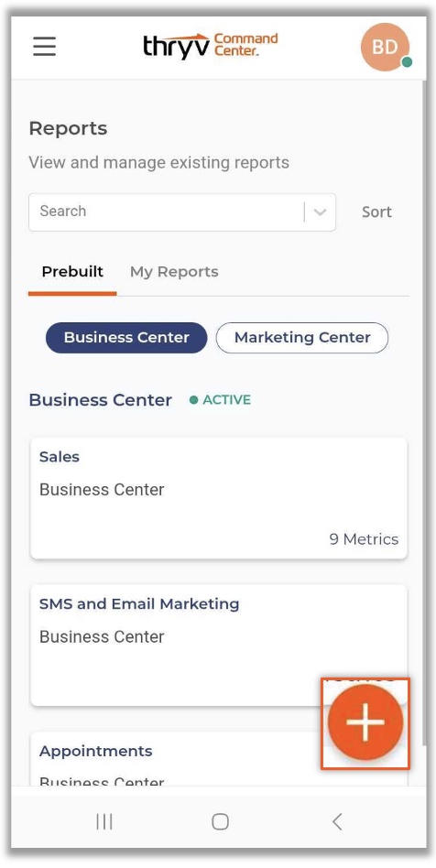
Task: Tap the orange plus create button
Action: 365,722
